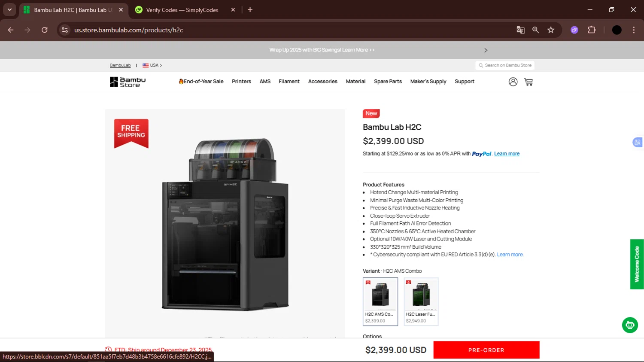This screenshot has width=644, height=362.
Task: Go back to the previous page
Action: (11, 30)
